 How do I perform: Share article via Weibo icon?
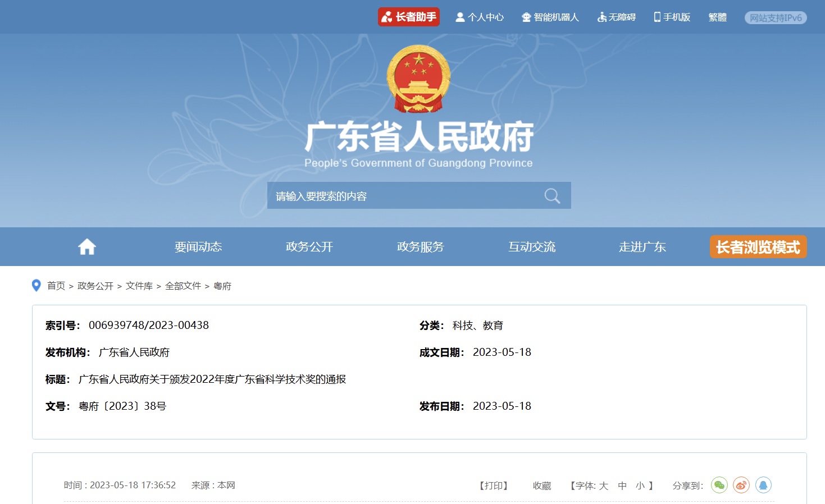point(741,485)
